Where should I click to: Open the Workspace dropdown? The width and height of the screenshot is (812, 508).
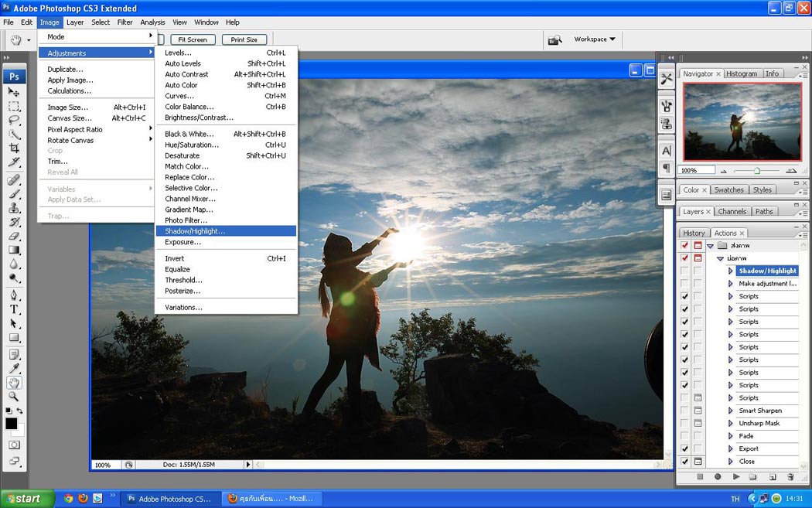click(594, 39)
